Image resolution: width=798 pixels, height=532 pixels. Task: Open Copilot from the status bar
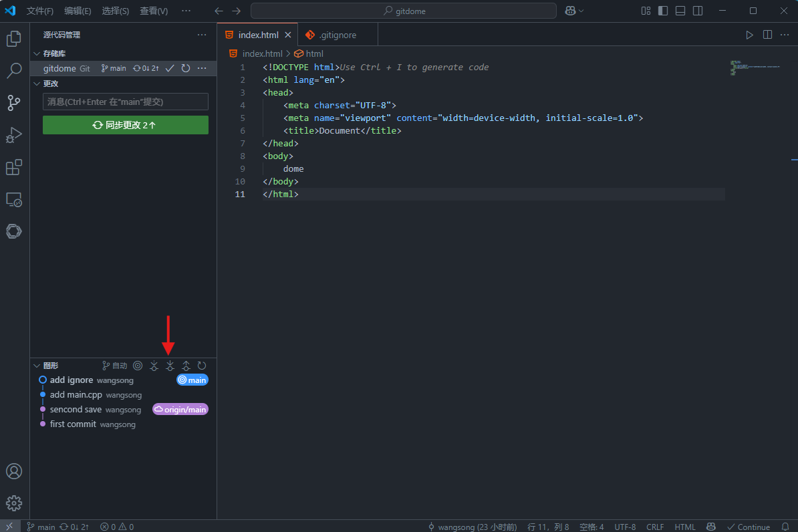pyautogui.click(x=711, y=527)
